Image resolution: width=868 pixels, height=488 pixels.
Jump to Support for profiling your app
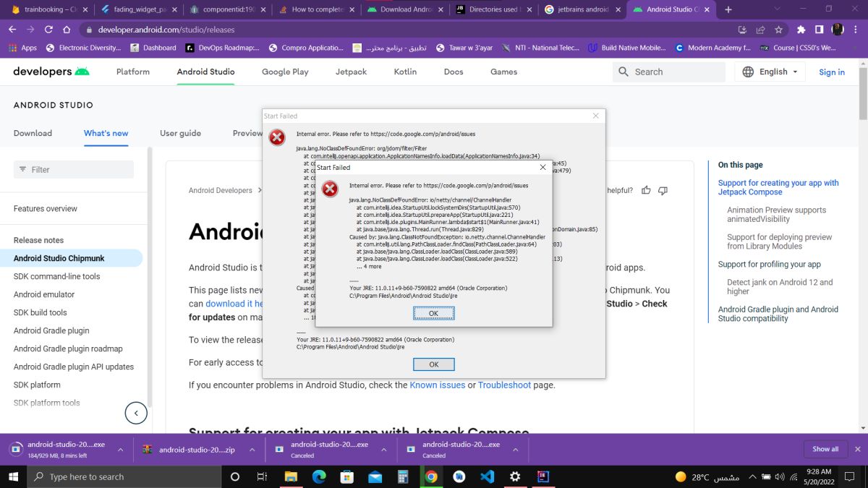(770, 264)
